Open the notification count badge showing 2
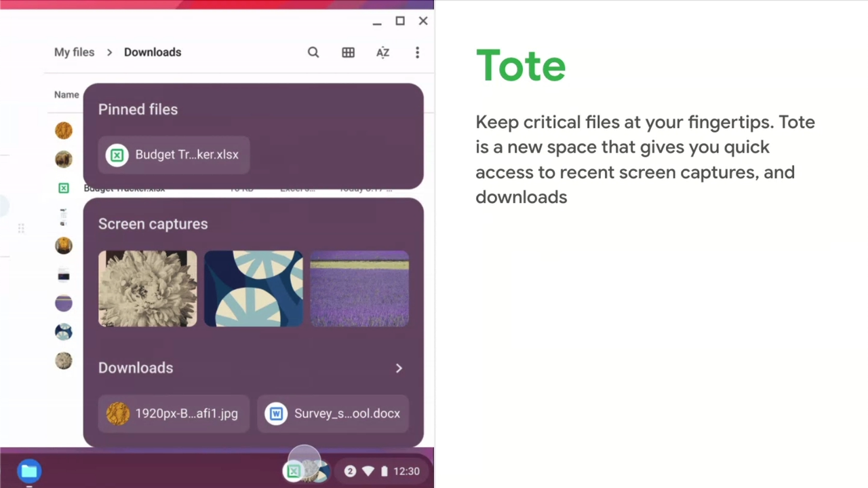The width and height of the screenshot is (868, 488). coord(350,471)
